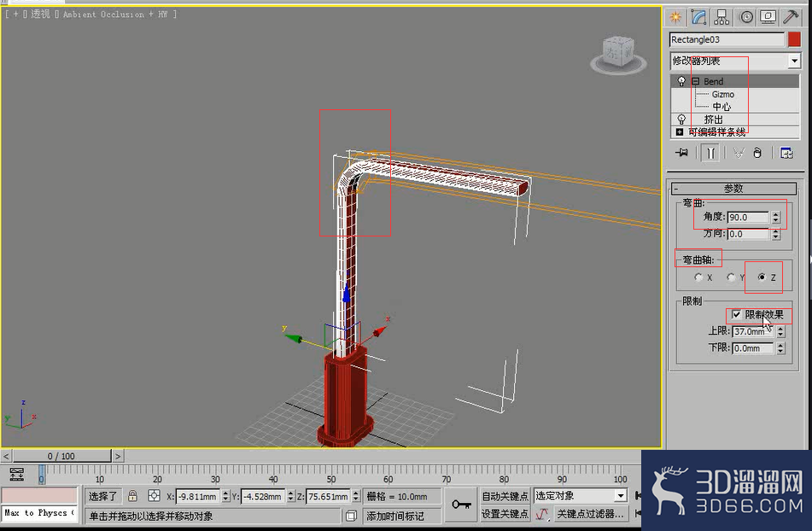Open the Display command panel tab
Screen dimensions: 812x531
point(768,17)
